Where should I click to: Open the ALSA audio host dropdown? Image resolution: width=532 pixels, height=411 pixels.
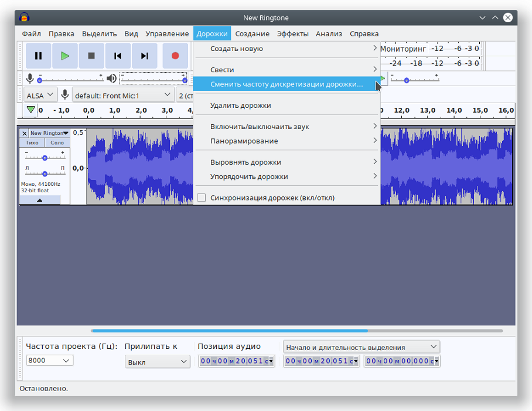(x=40, y=95)
